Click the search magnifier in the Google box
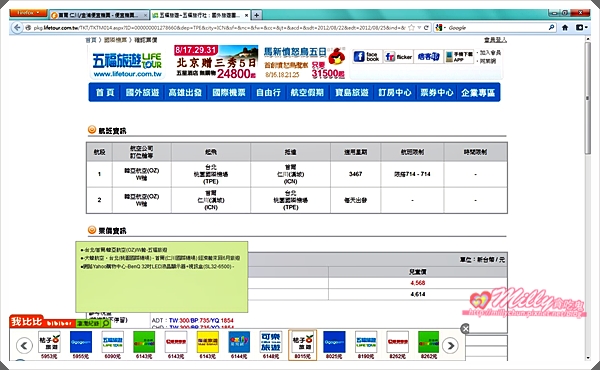 coord(551,28)
